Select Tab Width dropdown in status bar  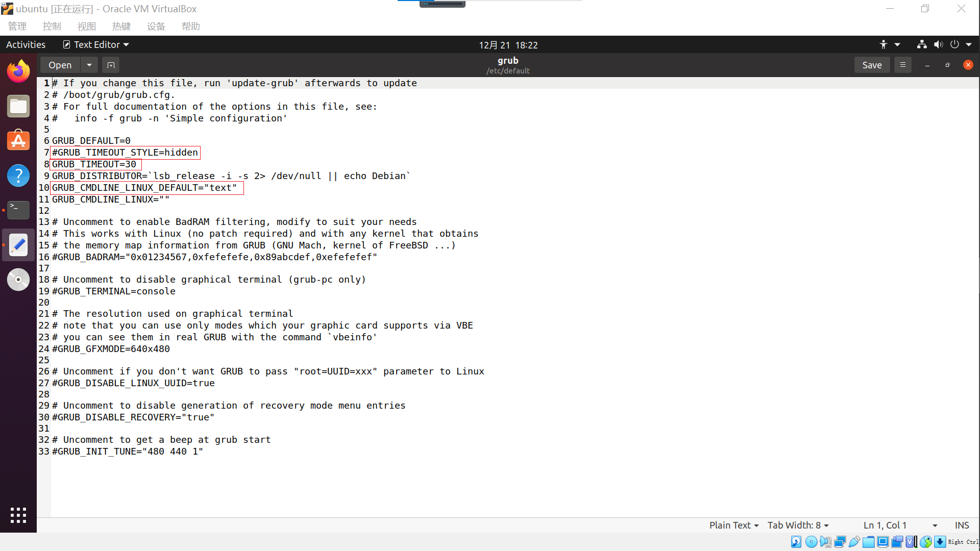click(x=798, y=525)
